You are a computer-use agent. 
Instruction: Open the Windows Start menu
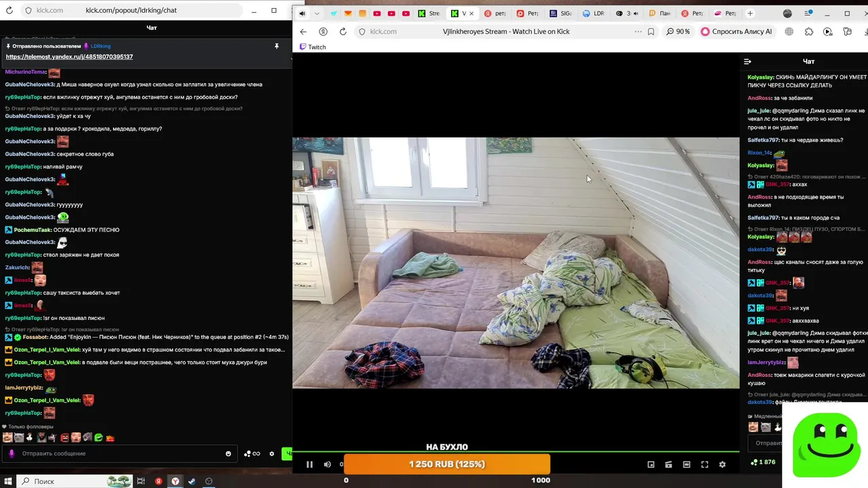pyautogui.click(x=8, y=481)
